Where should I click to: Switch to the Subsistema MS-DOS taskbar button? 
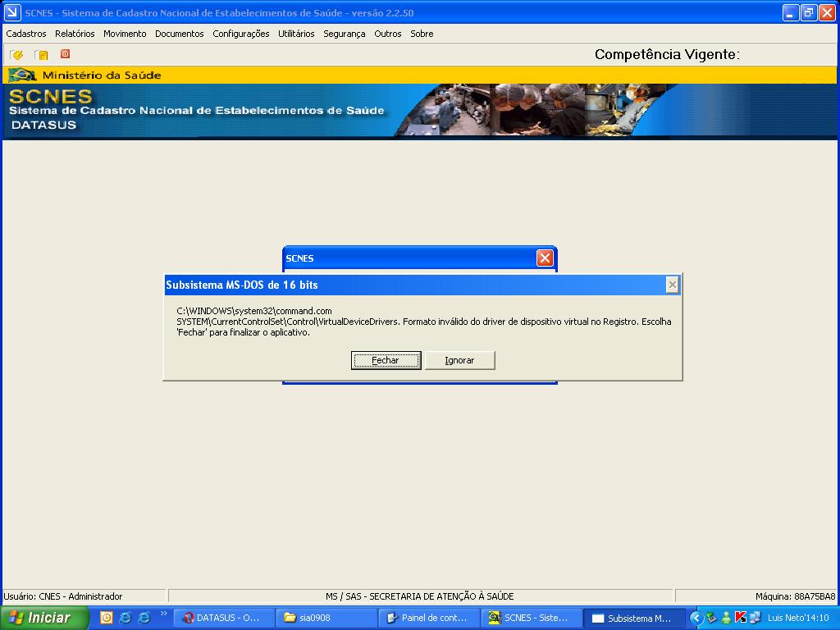tap(634, 618)
